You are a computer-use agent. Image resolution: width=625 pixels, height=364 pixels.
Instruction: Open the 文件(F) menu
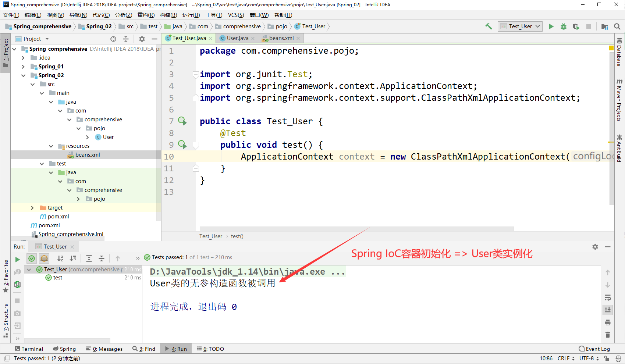pyautogui.click(x=11, y=15)
